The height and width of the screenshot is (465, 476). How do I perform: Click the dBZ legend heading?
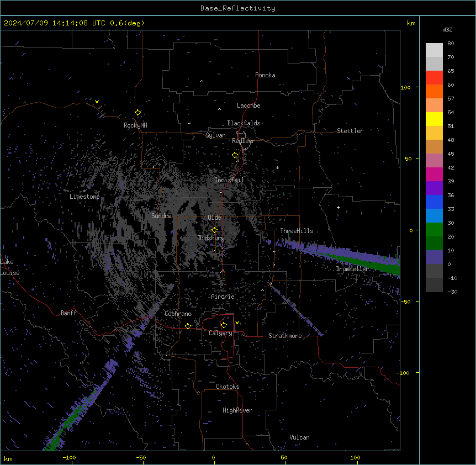point(447,29)
